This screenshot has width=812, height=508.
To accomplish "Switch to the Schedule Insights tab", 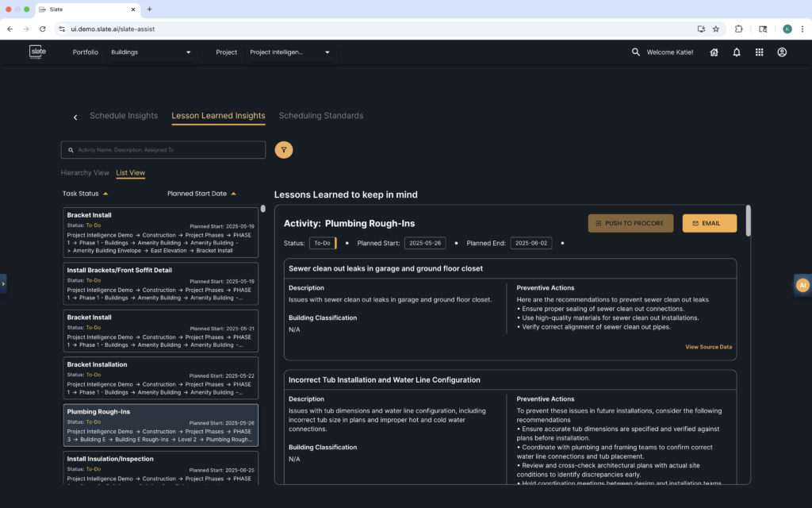I will (x=124, y=115).
